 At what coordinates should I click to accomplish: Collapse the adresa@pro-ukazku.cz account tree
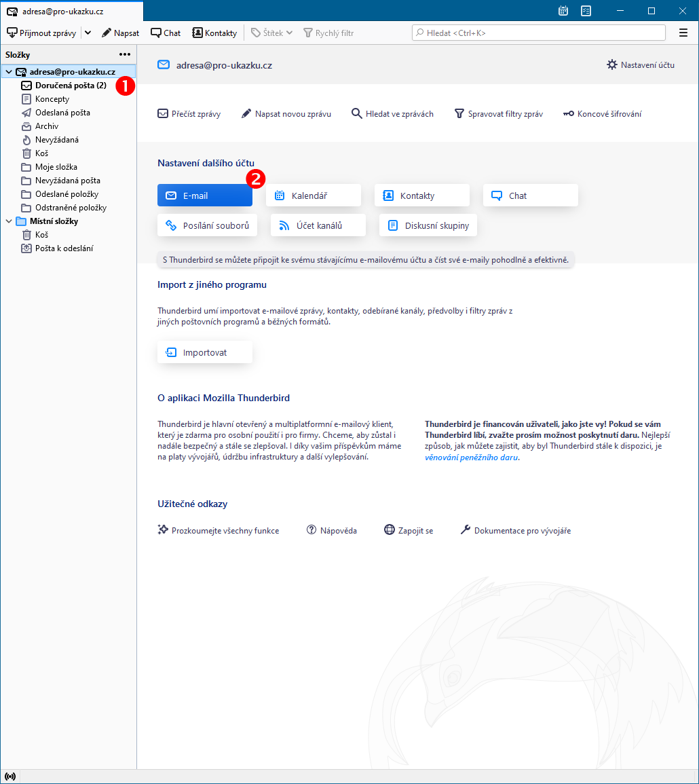9,72
